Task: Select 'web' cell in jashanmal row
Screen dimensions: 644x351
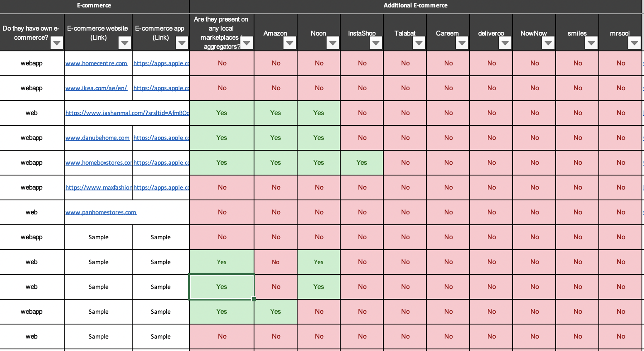Action: (x=32, y=113)
